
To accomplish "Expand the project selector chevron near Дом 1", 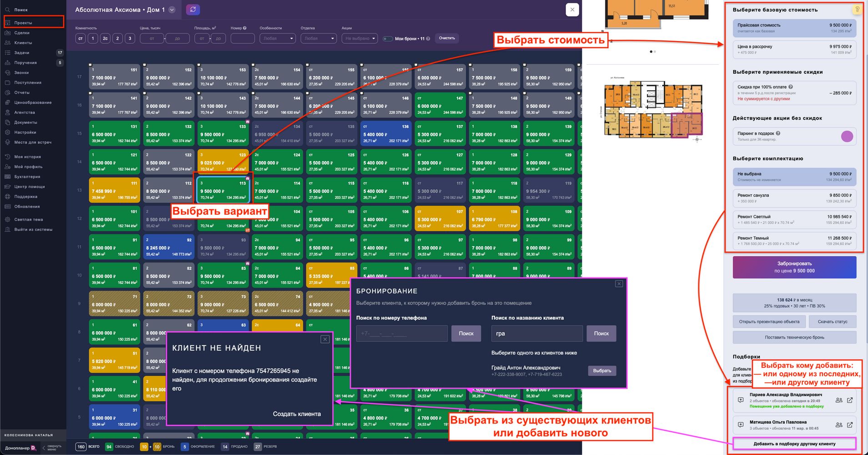I will pos(172,10).
